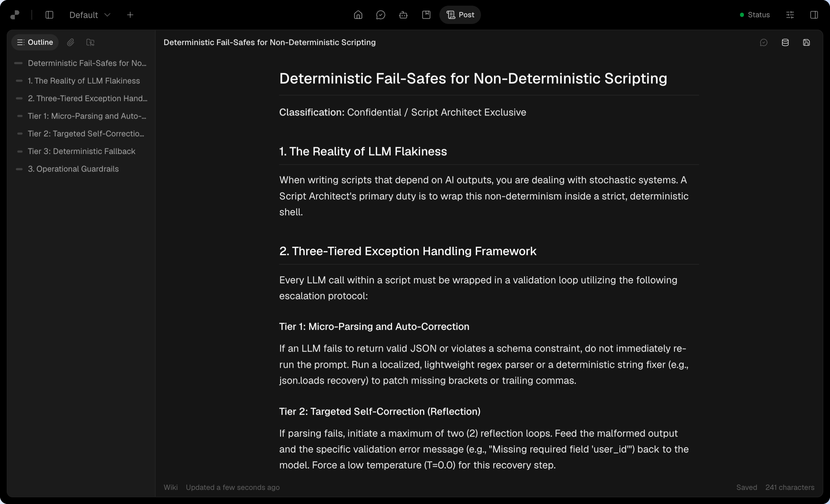Jump to 'Tier 2: Targeted Self-Correctio…' outline entry
The height and width of the screenshot is (504, 830).
pos(81,134)
